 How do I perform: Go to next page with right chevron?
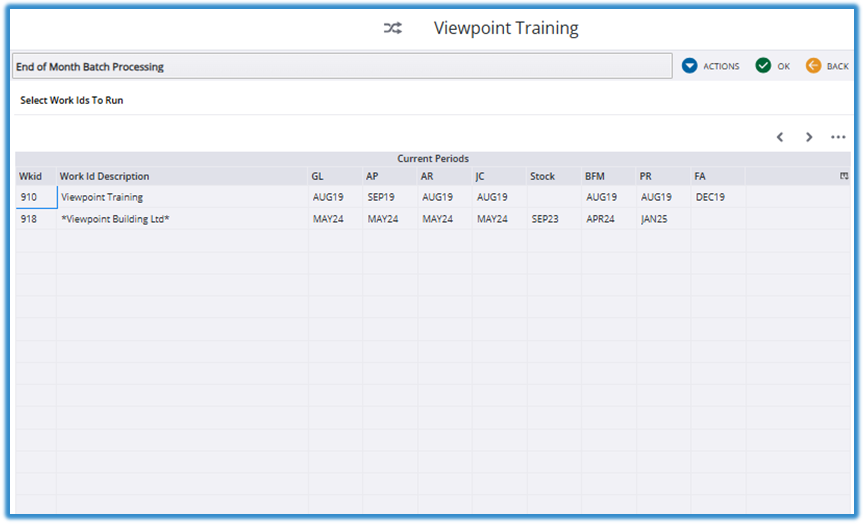[x=809, y=137]
